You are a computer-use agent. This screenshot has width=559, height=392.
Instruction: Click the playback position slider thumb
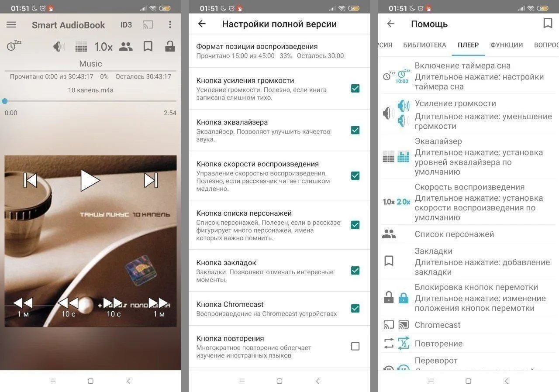tap(5, 101)
